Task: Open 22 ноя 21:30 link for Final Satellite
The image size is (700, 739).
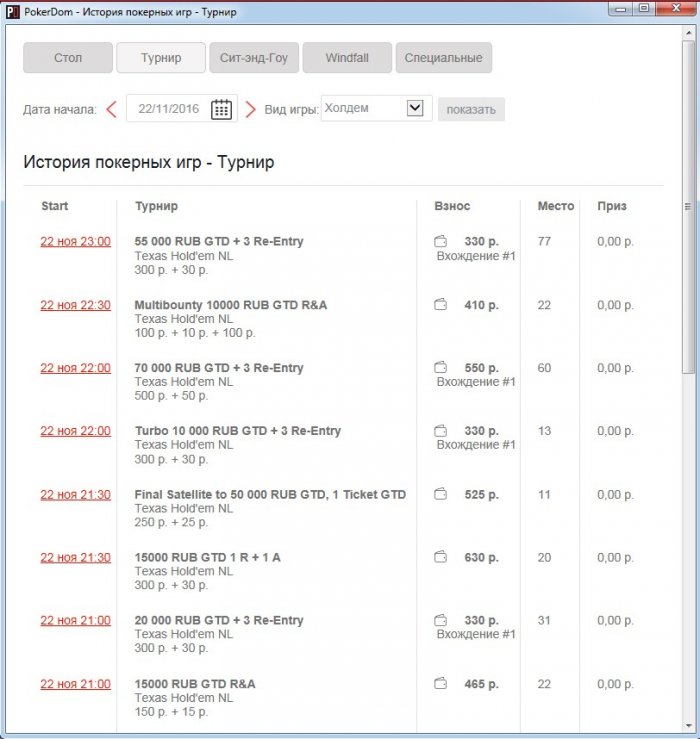Action: pyautogui.click(x=75, y=494)
